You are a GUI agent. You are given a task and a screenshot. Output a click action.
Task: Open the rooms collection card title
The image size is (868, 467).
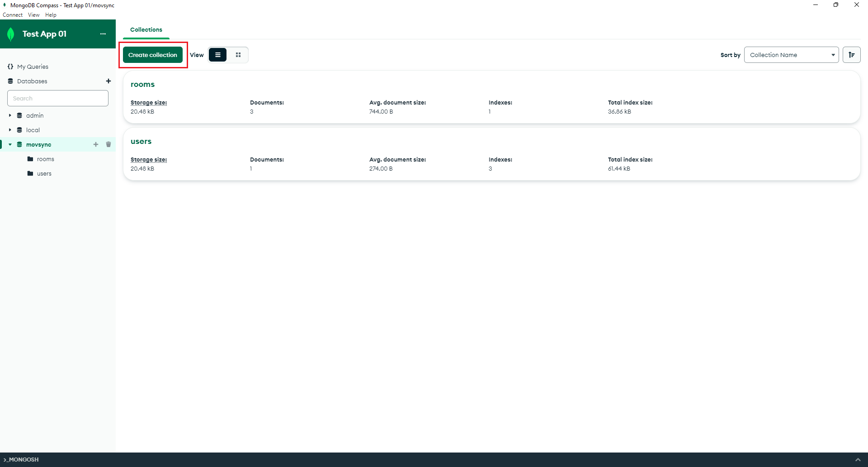pyautogui.click(x=142, y=84)
